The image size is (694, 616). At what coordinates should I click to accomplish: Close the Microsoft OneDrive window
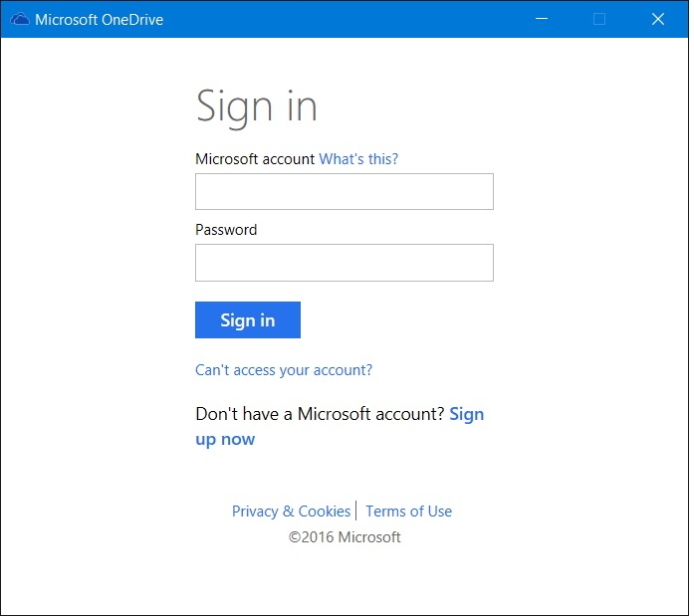pyautogui.click(x=658, y=19)
